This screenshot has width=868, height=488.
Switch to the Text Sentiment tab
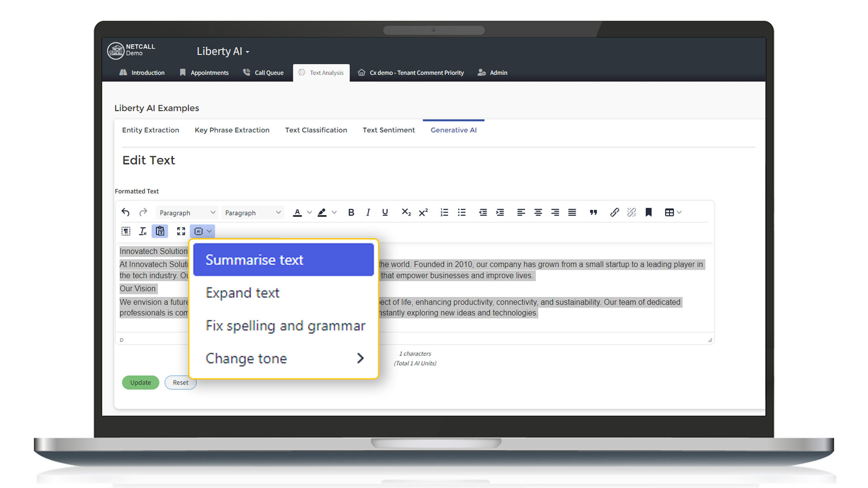(x=388, y=130)
